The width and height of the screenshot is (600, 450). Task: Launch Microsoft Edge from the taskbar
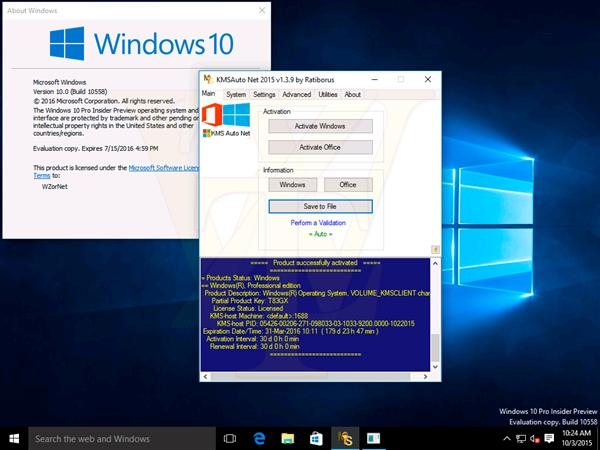(x=258, y=438)
